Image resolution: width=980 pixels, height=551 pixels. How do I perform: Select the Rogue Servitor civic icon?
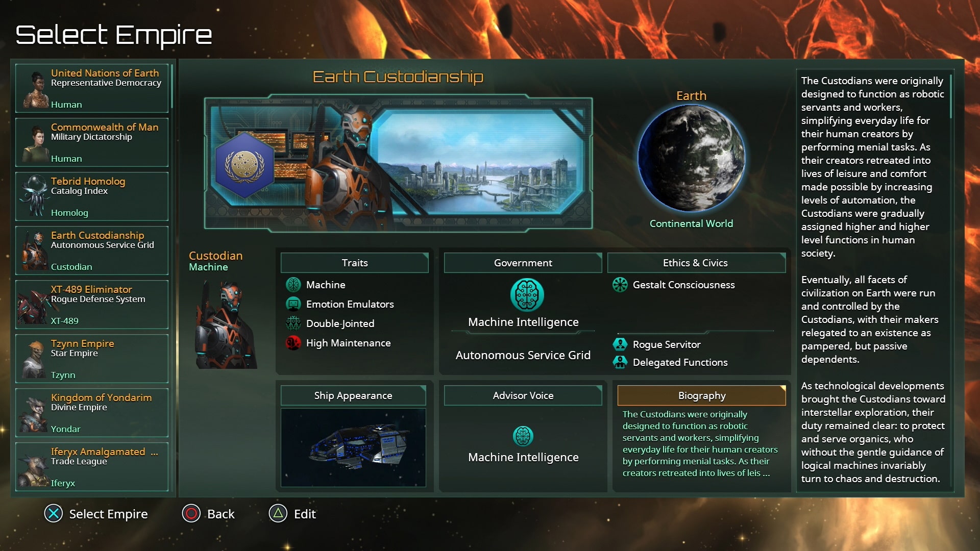point(619,344)
